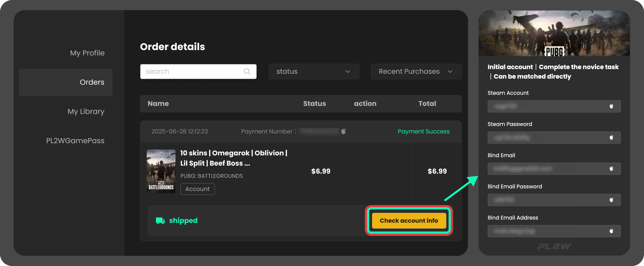Screen dimensions: 644x266
Task: Select Orders in the sidebar
Action: pyautogui.click(x=92, y=82)
